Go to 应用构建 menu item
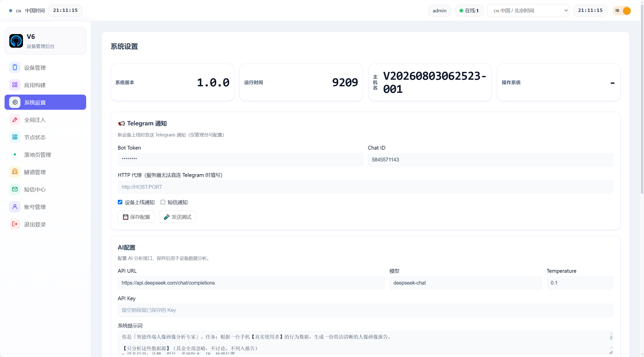 [45, 85]
